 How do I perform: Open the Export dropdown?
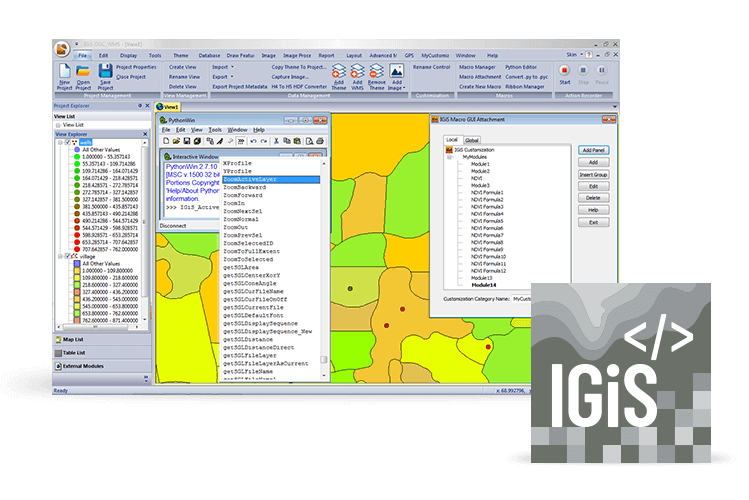223,77
